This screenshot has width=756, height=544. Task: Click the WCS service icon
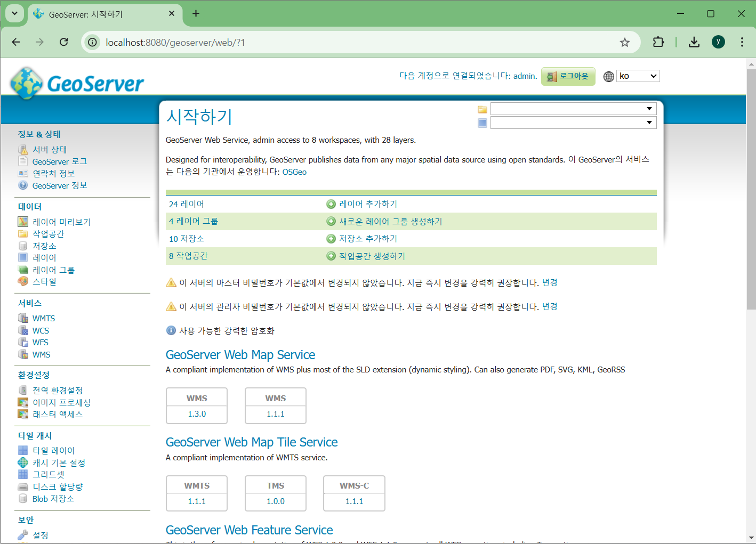pos(23,330)
